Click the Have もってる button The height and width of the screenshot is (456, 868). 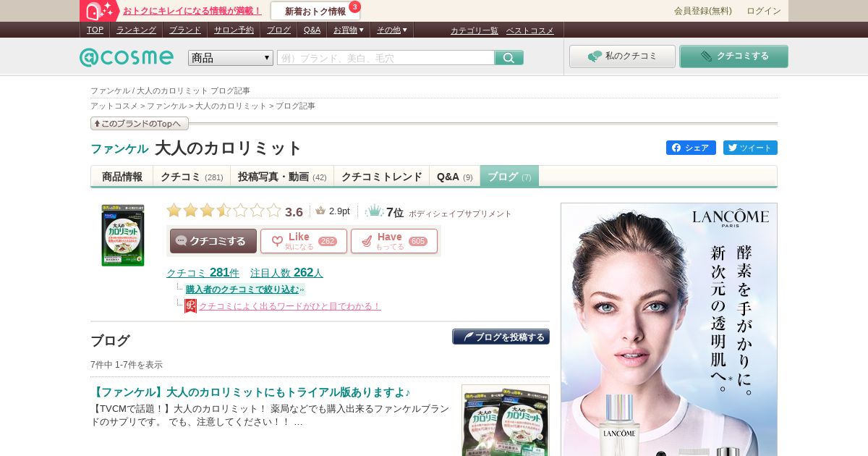coord(394,241)
